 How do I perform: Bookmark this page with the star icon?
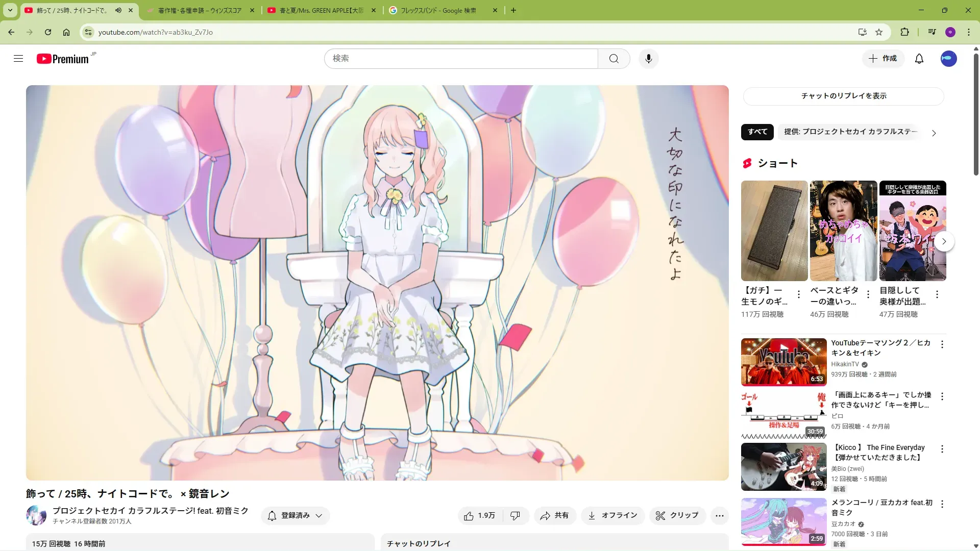[879, 32]
